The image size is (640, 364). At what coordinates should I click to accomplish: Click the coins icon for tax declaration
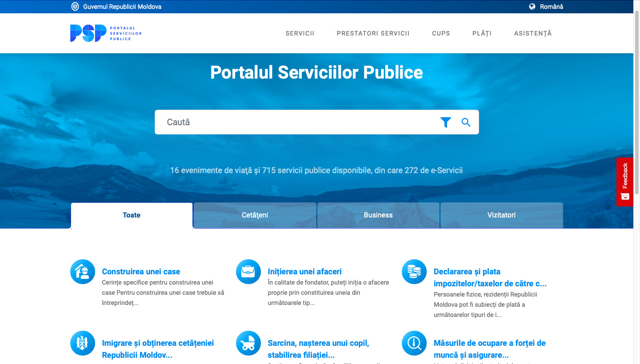click(x=414, y=272)
